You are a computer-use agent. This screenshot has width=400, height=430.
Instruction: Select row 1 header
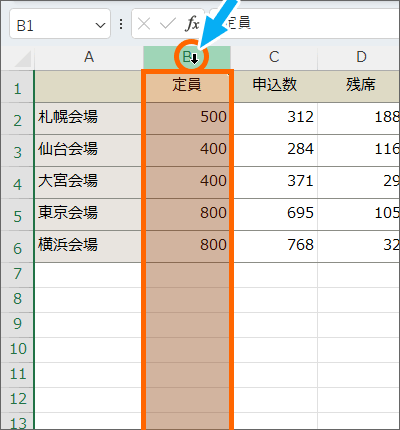tap(17, 87)
